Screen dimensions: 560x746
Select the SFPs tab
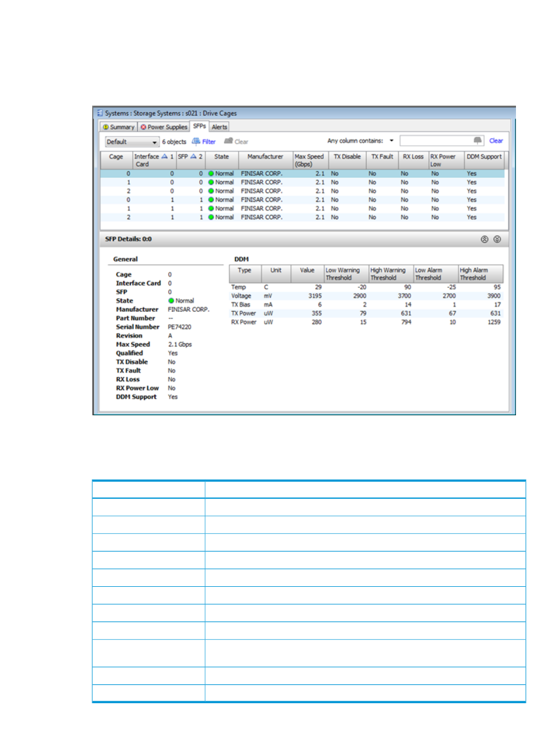pos(200,126)
